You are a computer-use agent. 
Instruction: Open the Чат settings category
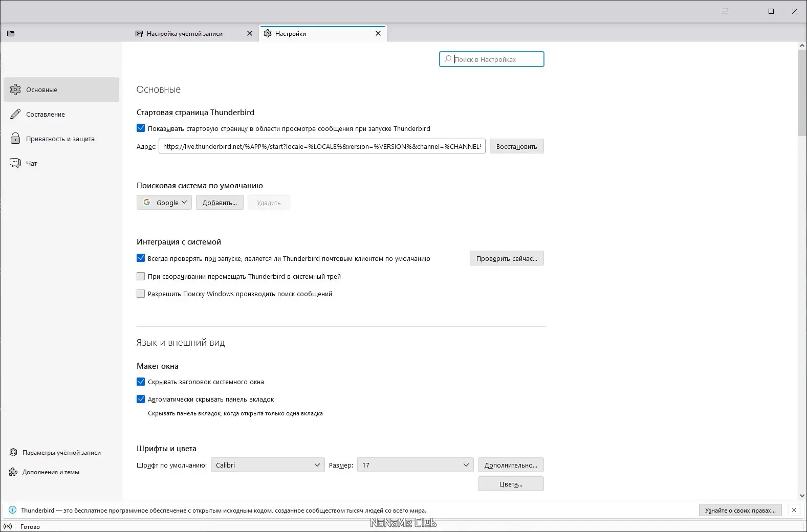click(x=61, y=163)
